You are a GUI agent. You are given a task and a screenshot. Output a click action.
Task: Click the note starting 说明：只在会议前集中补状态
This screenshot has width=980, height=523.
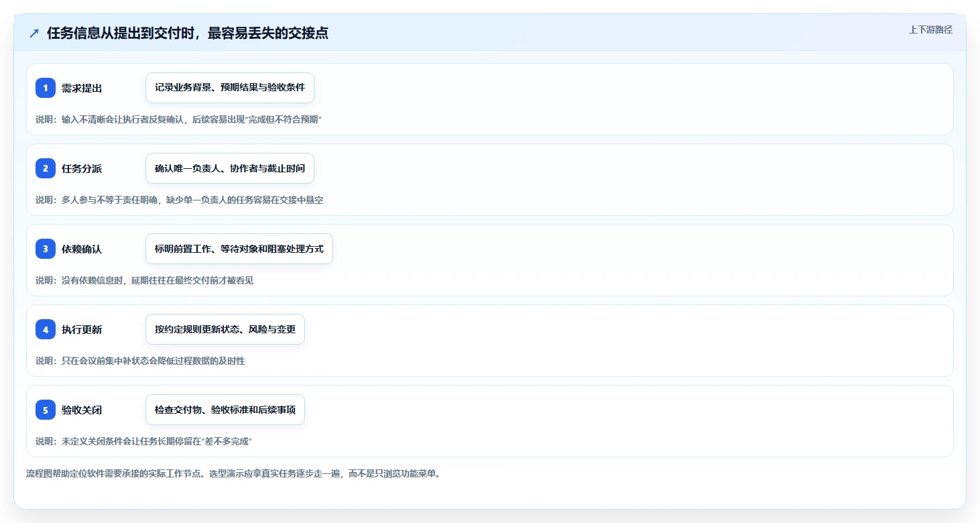(x=140, y=361)
